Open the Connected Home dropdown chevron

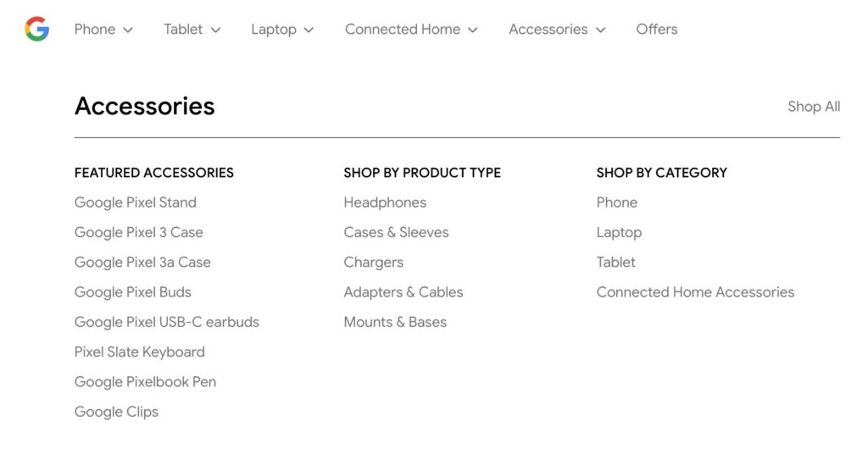coord(472,30)
